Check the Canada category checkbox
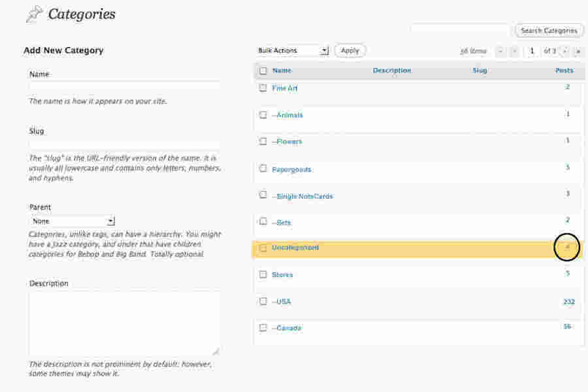The width and height of the screenshot is (588, 392). point(263,328)
